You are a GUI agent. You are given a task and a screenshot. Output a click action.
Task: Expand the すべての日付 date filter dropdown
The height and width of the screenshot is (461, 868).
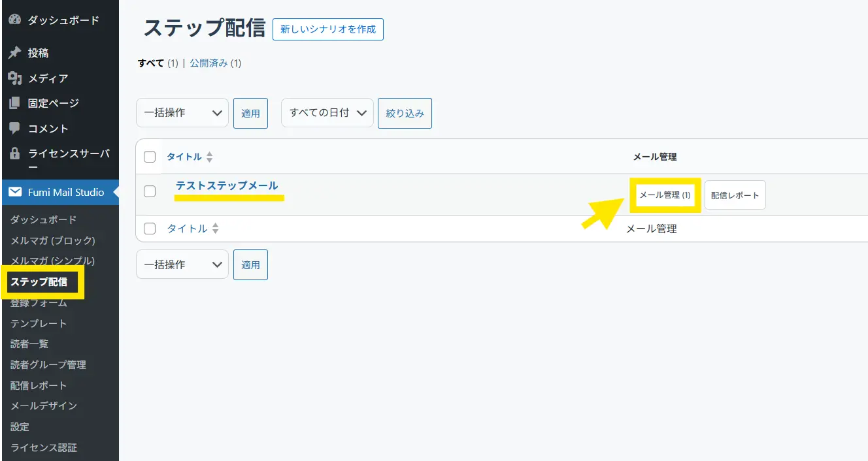coord(327,113)
